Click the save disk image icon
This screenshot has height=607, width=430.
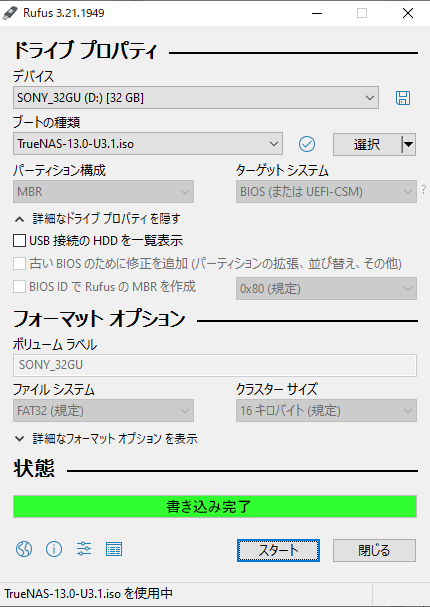[403, 98]
